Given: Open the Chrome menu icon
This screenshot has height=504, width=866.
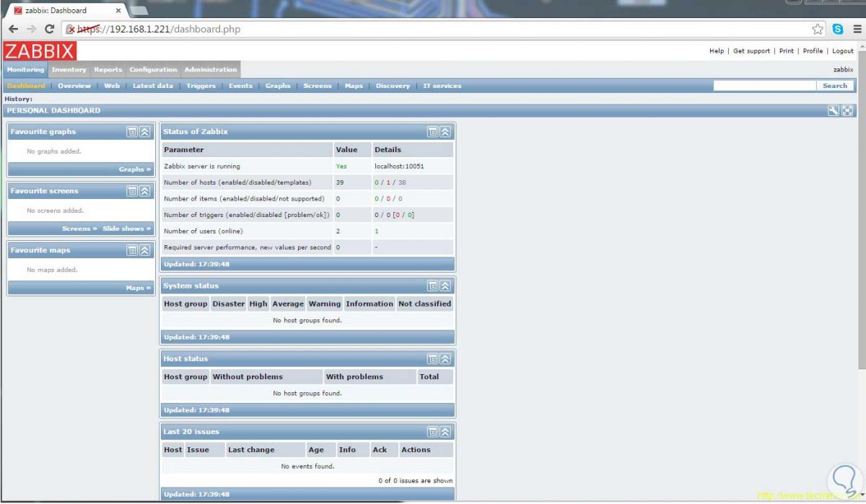Looking at the screenshot, I should (857, 29).
